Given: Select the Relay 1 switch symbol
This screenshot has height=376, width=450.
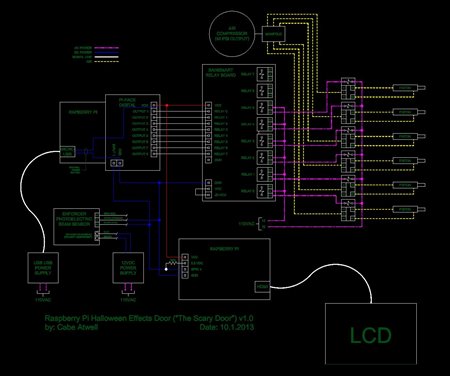Looking at the screenshot, I should tap(265, 74).
